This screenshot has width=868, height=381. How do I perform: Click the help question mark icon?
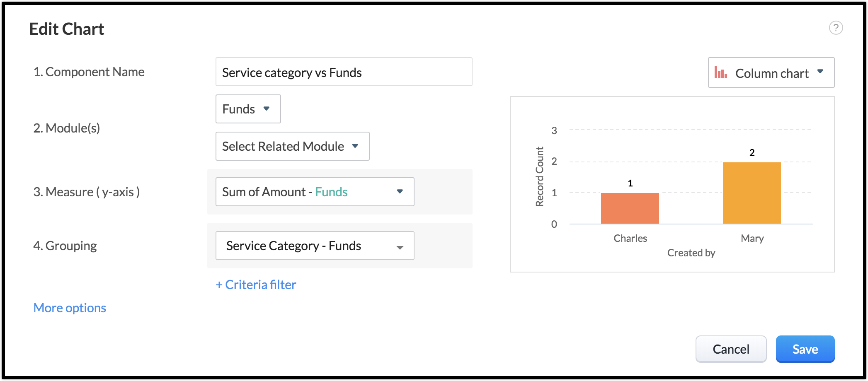(x=836, y=28)
